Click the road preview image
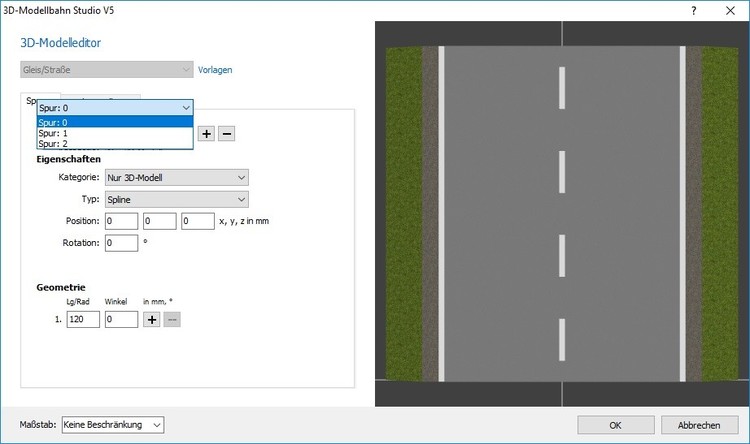Viewport: 750px width, 444px height. coord(562,214)
